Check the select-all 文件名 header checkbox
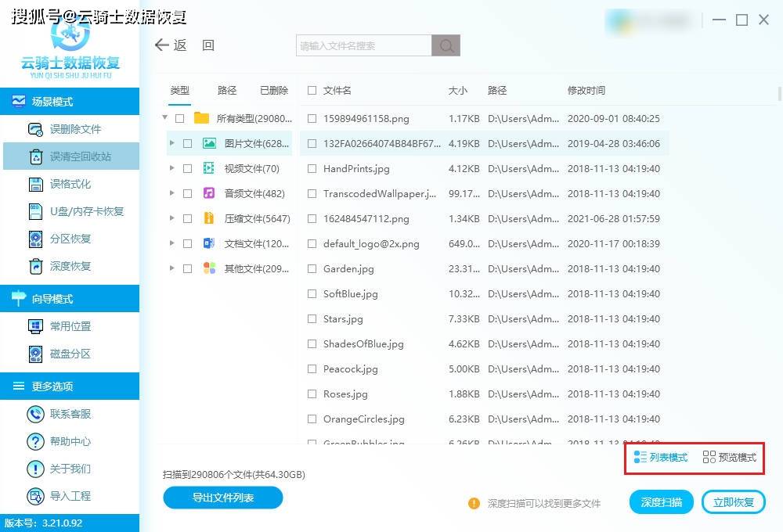 coord(312,90)
